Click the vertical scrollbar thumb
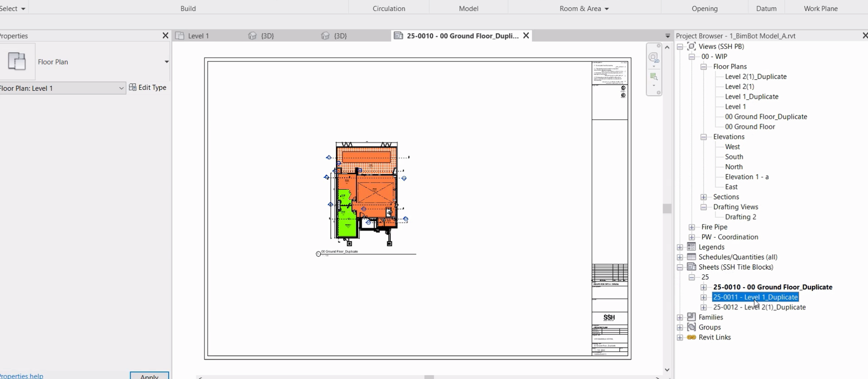Screen dimensions: 868x379 coord(667,208)
